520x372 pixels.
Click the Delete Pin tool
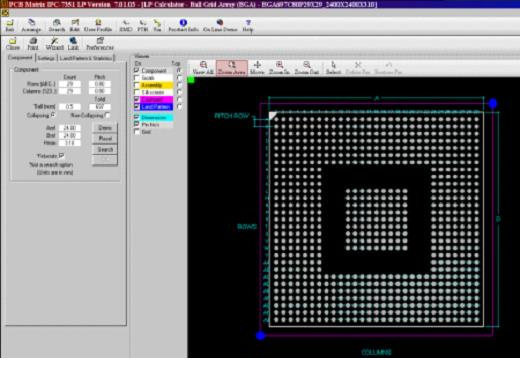[358, 68]
